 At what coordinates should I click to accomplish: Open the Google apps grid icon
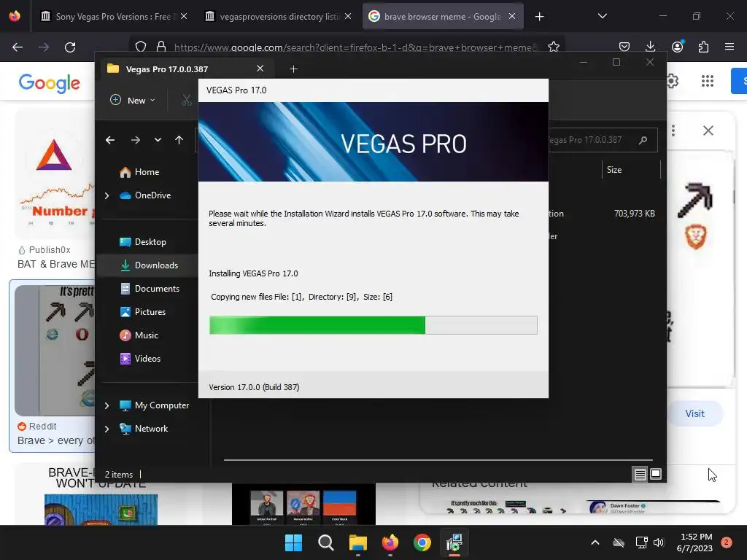click(x=708, y=81)
